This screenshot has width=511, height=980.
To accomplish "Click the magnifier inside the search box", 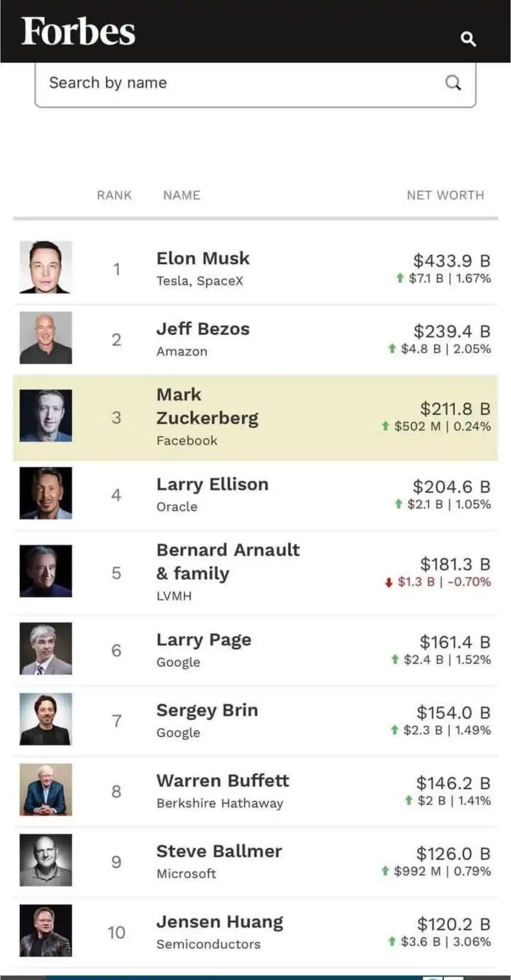I will click(x=453, y=83).
